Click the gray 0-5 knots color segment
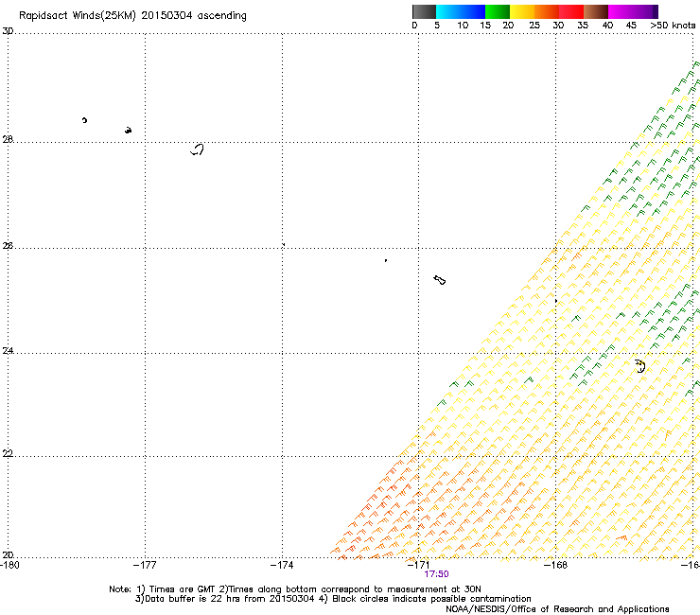This screenshot has height=615, width=700. tap(424, 11)
